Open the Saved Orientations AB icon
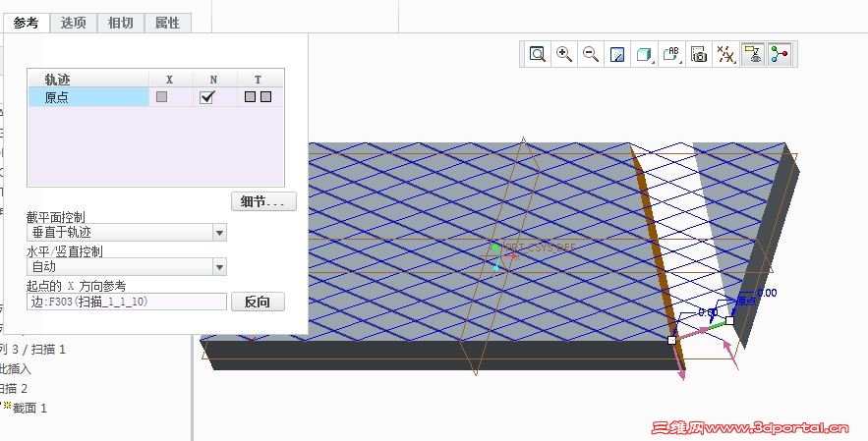 pyautogui.click(x=671, y=54)
